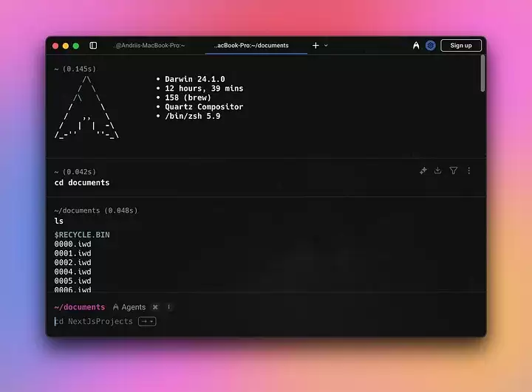
Task: Expand the new tab options chevron
Action: pos(326,46)
